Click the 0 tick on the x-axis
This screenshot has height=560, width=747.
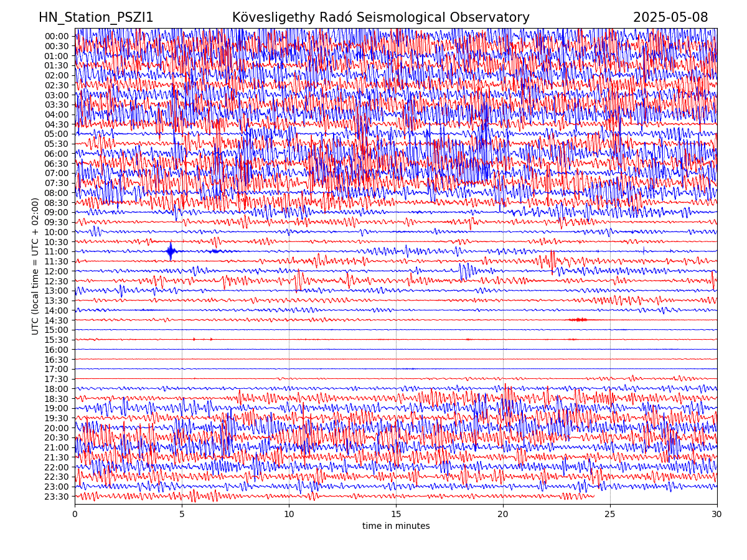point(75,515)
